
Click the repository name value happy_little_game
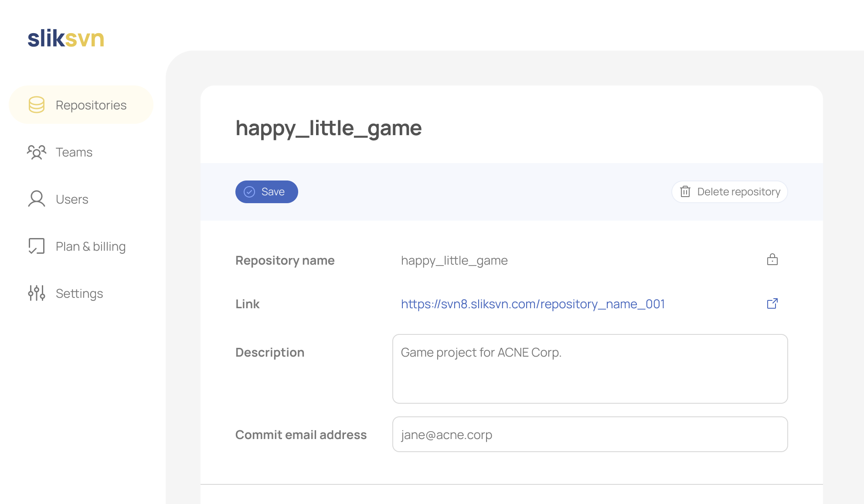454,260
